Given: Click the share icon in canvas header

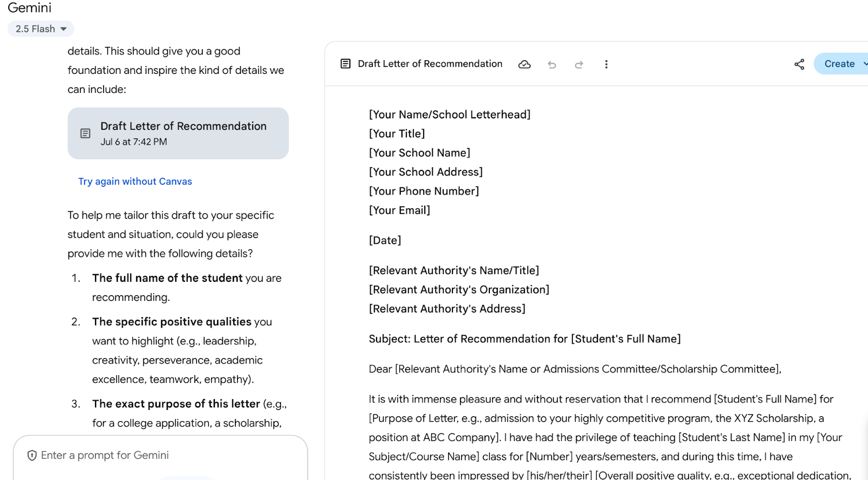Looking at the screenshot, I should pos(799,64).
